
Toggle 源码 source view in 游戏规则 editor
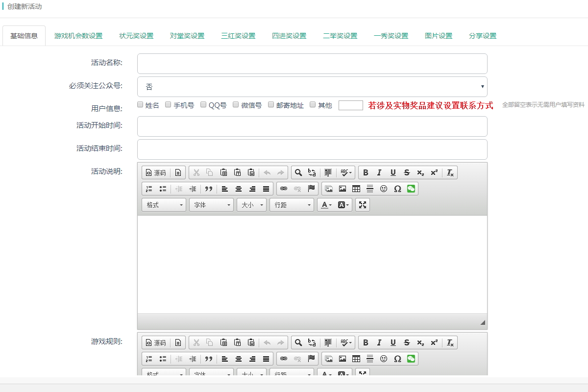(x=156, y=343)
